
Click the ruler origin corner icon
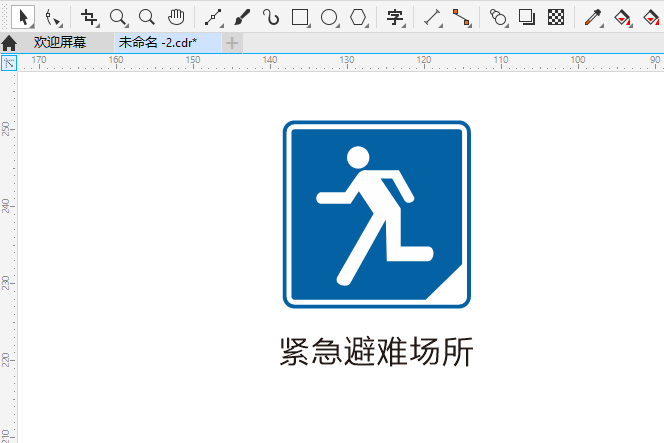pyautogui.click(x=9, y=63)
